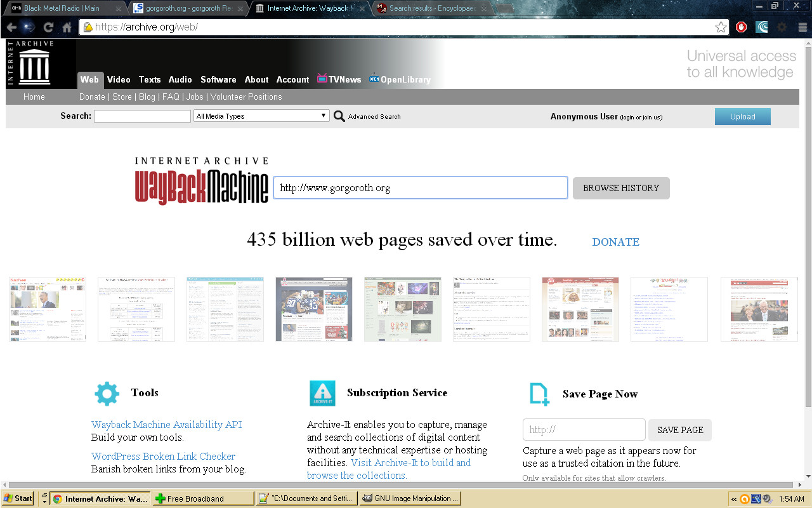Open the Visit Archive-It collections link
Viewport: 812px width, 508px height.
point(389,469)
